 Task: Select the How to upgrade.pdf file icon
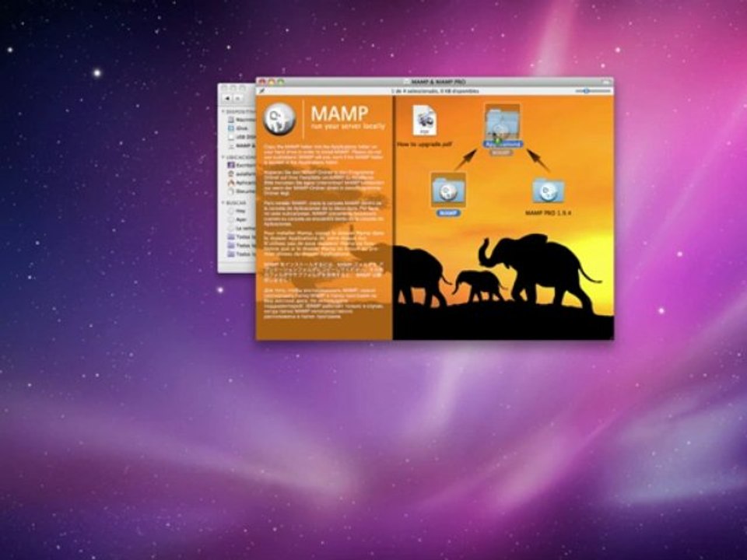pyautogui.click(x=424, y=121)
